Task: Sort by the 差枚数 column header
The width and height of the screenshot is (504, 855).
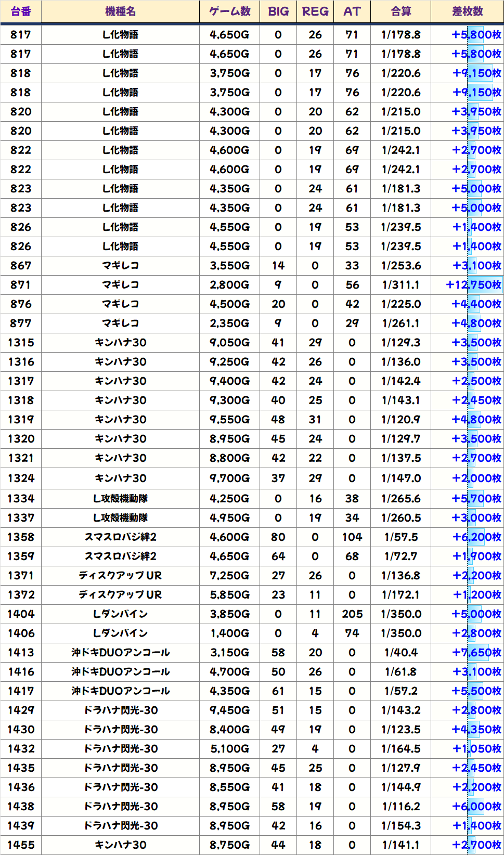Action: point(467,11)
